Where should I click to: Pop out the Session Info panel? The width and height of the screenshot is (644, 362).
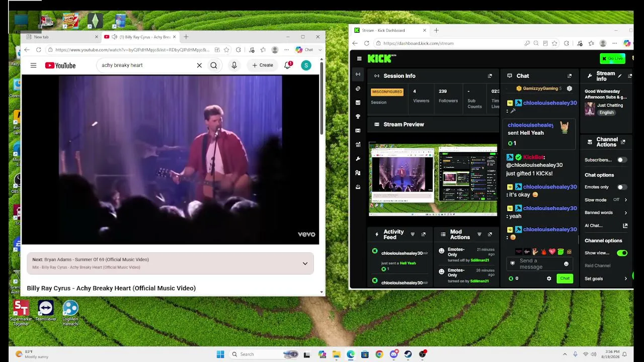(490, 76)
